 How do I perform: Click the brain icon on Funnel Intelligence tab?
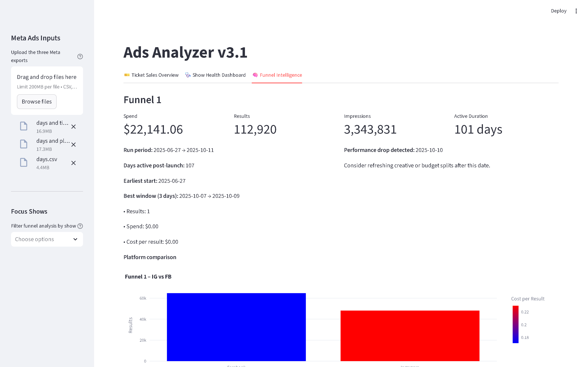pyautogui.click(x=255, y=75)
